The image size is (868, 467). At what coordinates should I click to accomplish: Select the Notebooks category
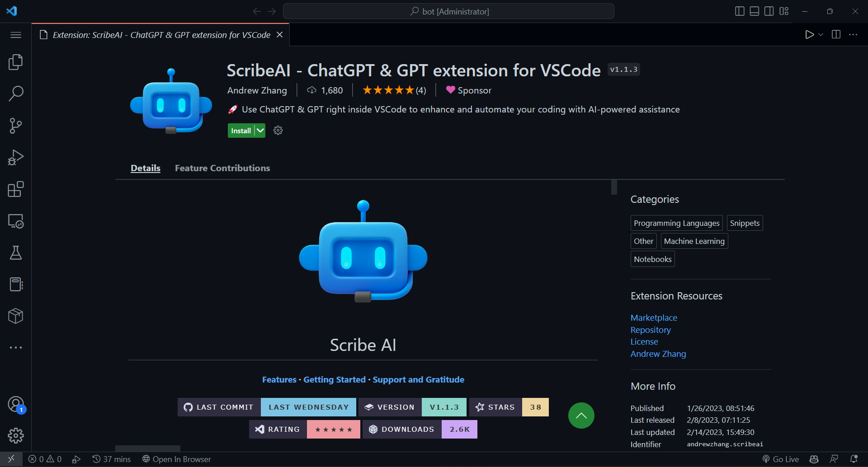(653, 259)
